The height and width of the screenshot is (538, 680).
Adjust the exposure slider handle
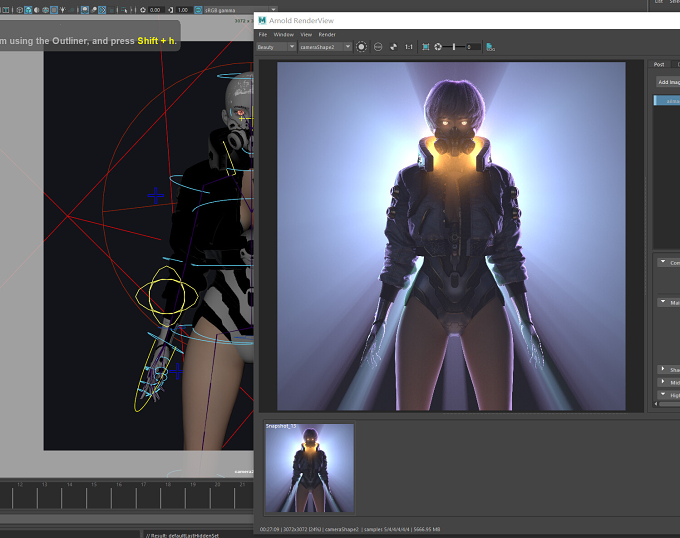454,47
